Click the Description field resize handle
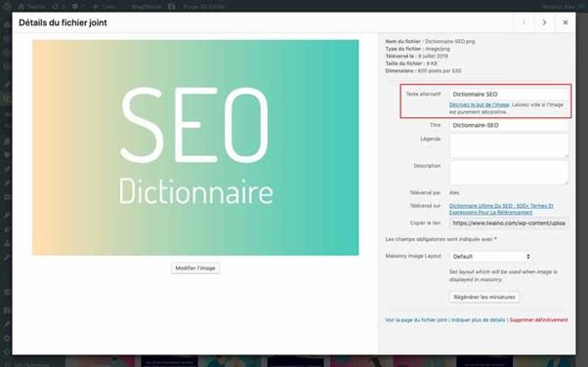Image resolution: width=588 pixels, height=367 pixels. click(567, 183)
